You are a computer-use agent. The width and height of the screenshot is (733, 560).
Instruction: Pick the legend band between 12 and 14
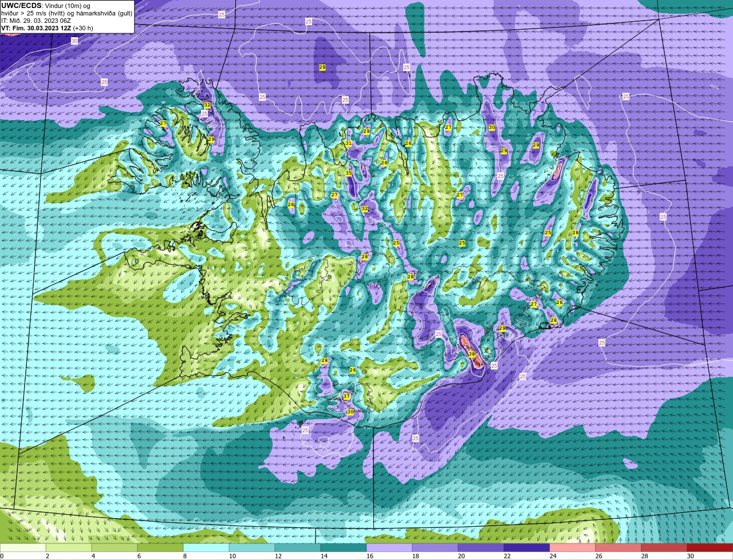click(298, 547)
